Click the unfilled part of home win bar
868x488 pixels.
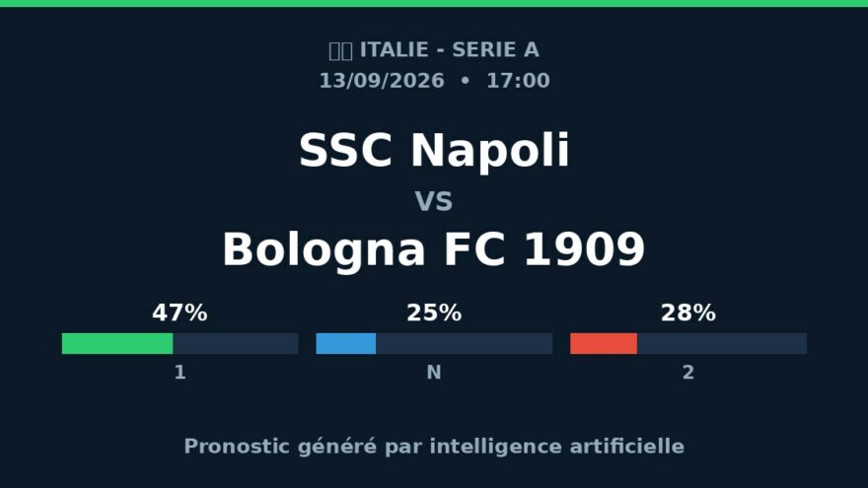(236, 344)
